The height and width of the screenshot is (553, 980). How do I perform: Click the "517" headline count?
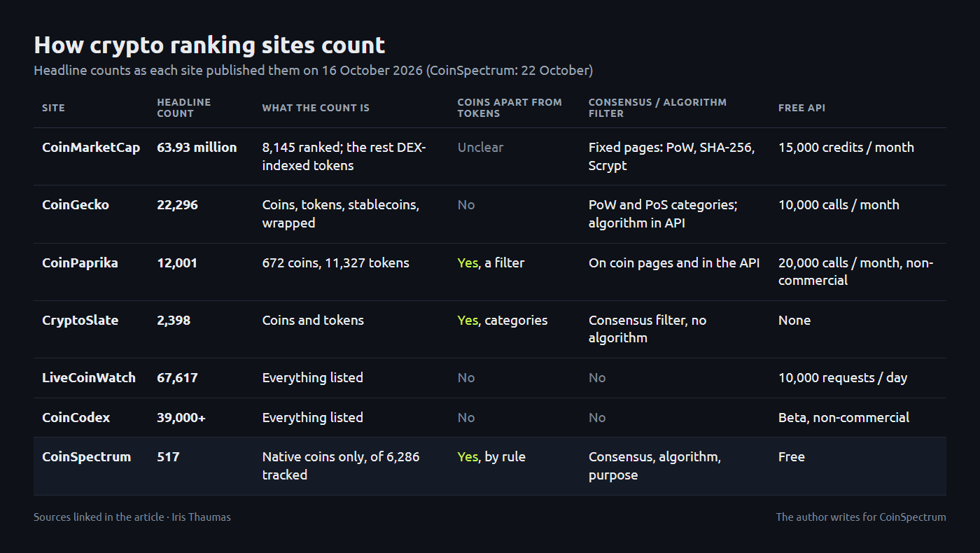pos(168,457)
